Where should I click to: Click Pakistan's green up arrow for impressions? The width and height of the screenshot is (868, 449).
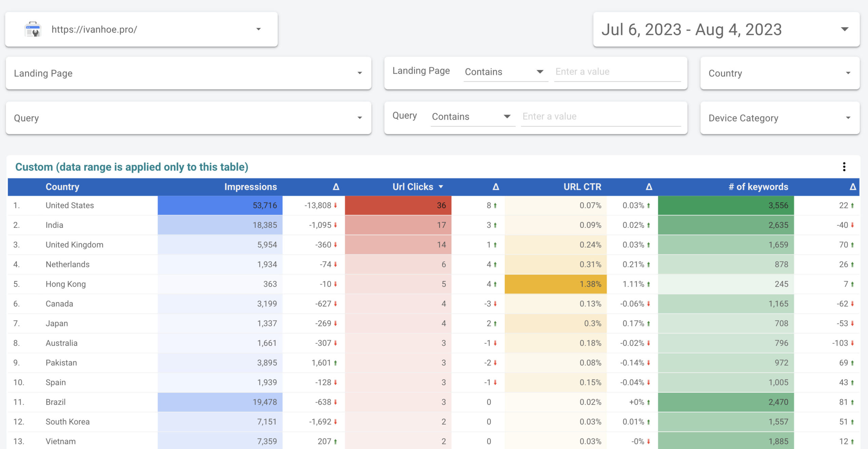[335, 363]
